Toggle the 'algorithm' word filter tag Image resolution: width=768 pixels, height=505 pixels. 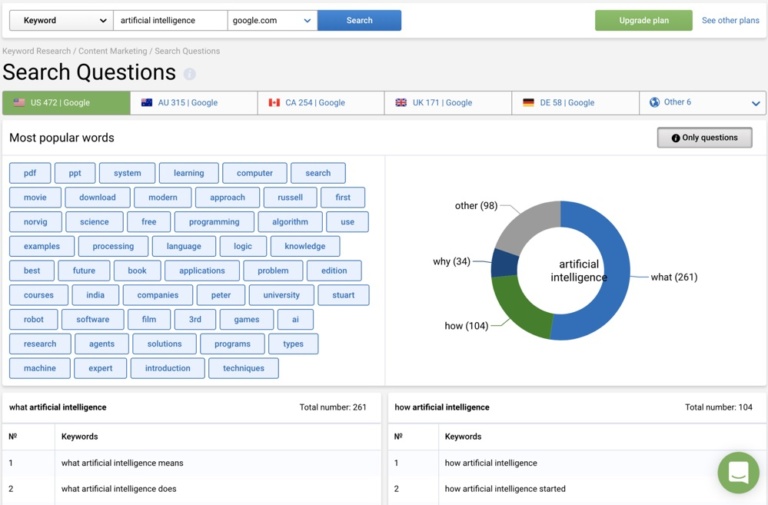[290, 222]
